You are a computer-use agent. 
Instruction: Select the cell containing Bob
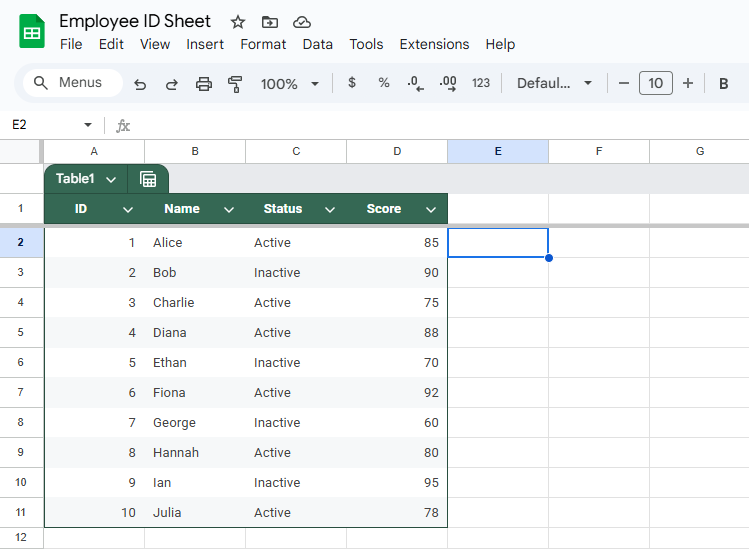click(x=195, y=273)
